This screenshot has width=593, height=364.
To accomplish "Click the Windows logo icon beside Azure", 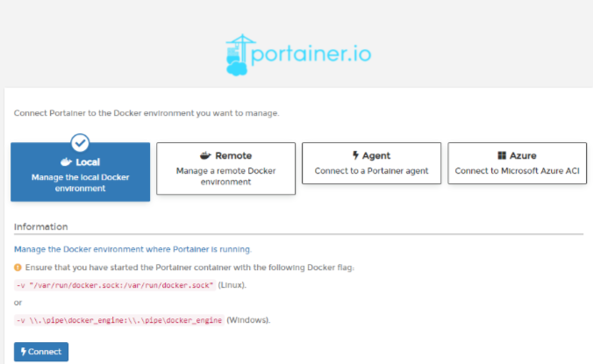I will click(x=502, y=155).
